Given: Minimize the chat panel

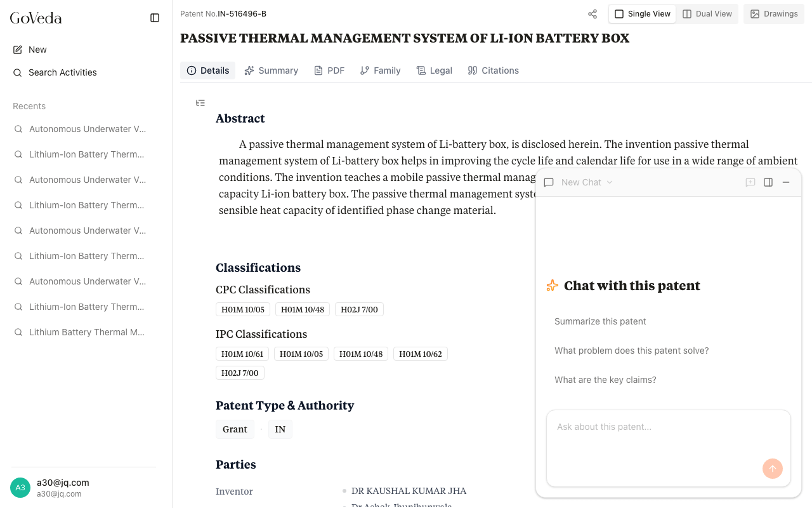Looking at the screenshot, I should [786, 182].
